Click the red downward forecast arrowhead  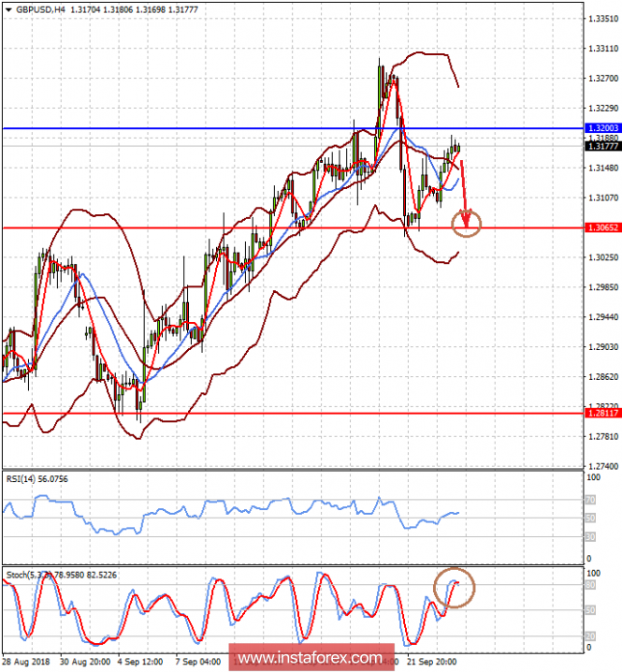(x=465, y=221)
